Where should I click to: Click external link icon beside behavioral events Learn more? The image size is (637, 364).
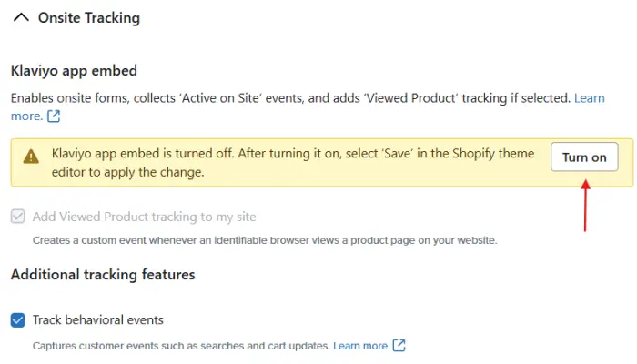pos(399,346)
